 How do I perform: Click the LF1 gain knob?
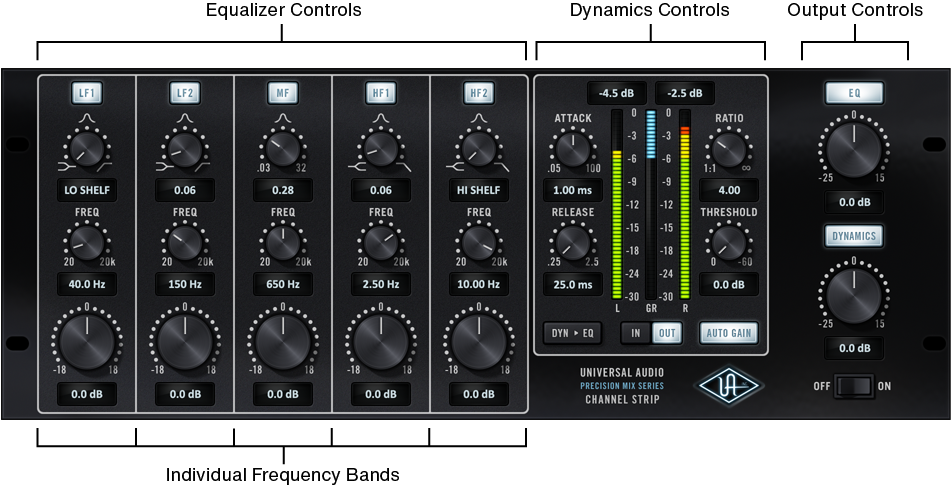[x=87, y=343]
